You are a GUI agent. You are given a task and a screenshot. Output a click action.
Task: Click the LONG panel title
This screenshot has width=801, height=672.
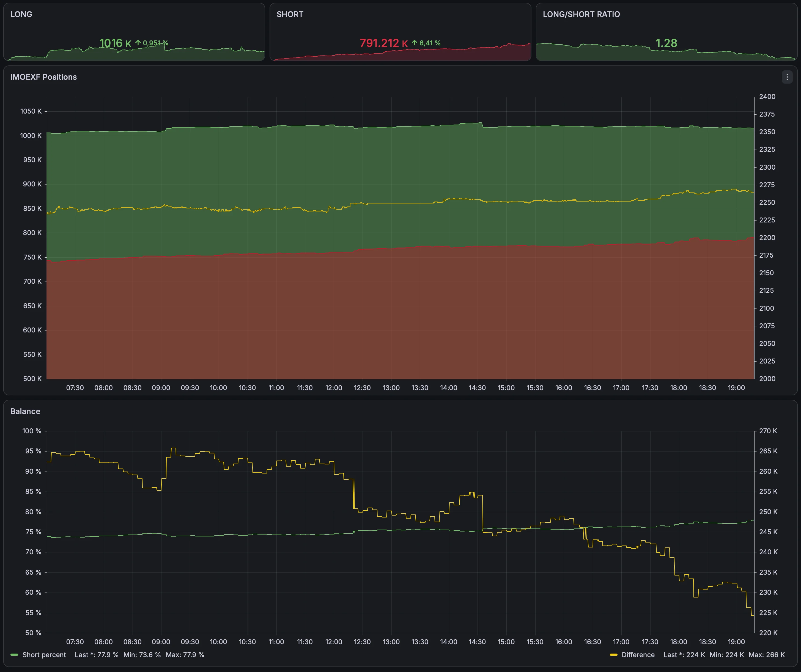[x=21, y=15]
